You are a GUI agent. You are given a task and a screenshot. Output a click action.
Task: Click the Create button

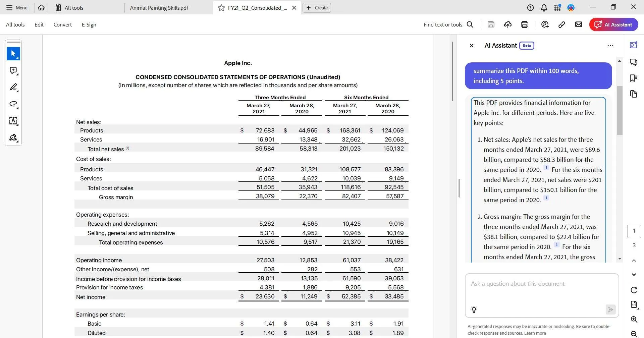(x=317, y=8)
